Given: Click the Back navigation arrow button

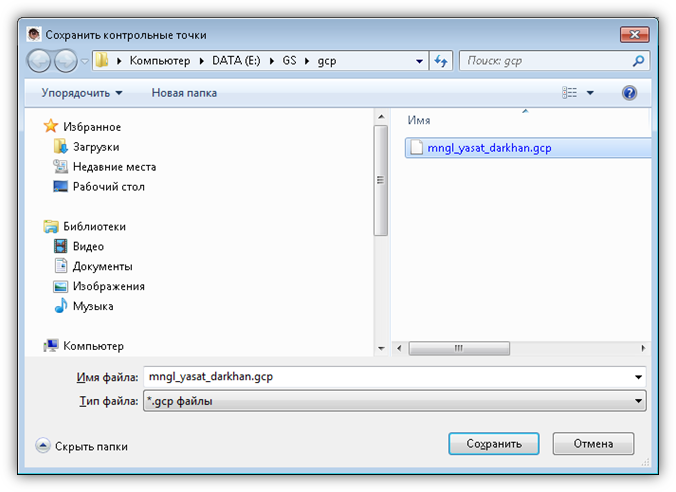Looking at the screenshot, I should click(x=40, y=61).
